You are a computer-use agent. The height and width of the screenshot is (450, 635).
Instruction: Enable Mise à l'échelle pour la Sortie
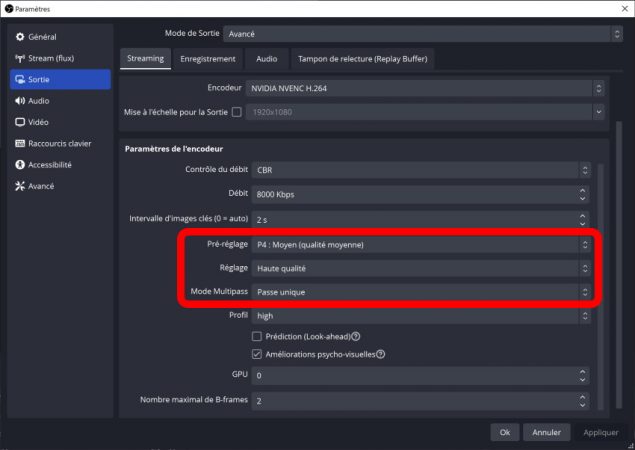coord(237,112)
